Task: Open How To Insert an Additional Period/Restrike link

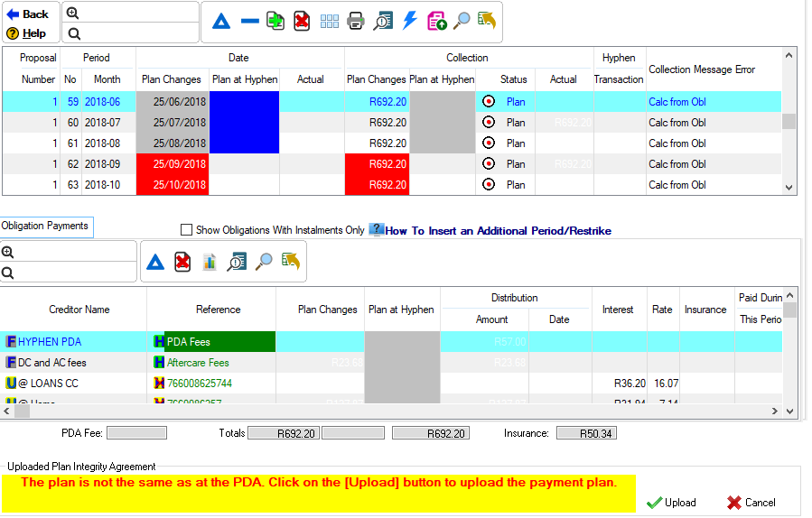Action: coord(498,231)
